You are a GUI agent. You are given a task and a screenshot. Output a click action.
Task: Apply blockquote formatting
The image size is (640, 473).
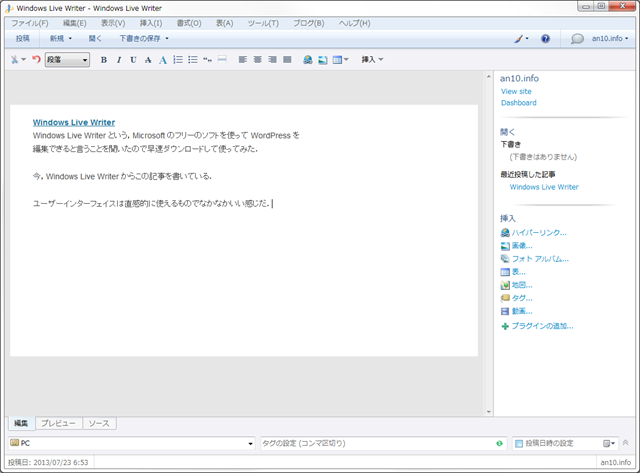pos(207,60)
